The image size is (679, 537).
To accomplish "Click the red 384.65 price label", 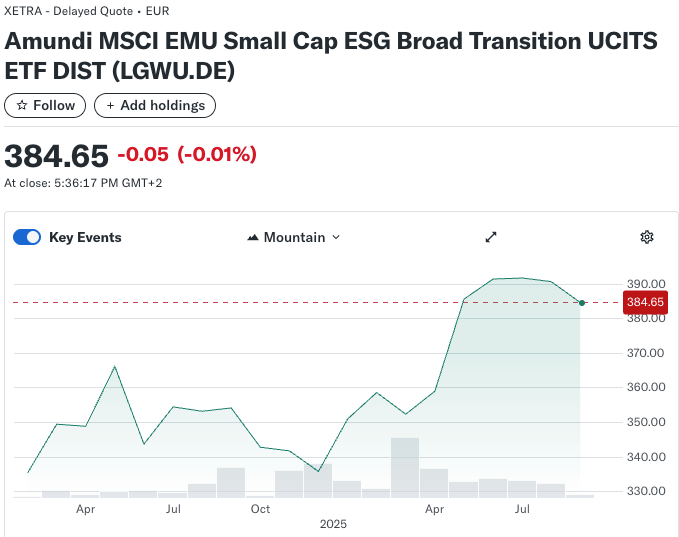I will pos(644,302).
